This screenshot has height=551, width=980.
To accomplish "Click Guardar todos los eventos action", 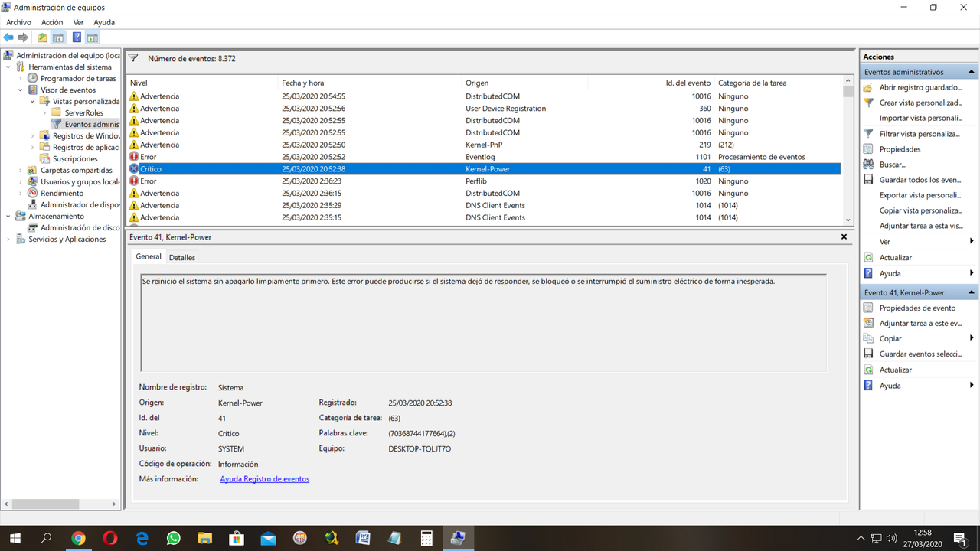I will point(920,180).
